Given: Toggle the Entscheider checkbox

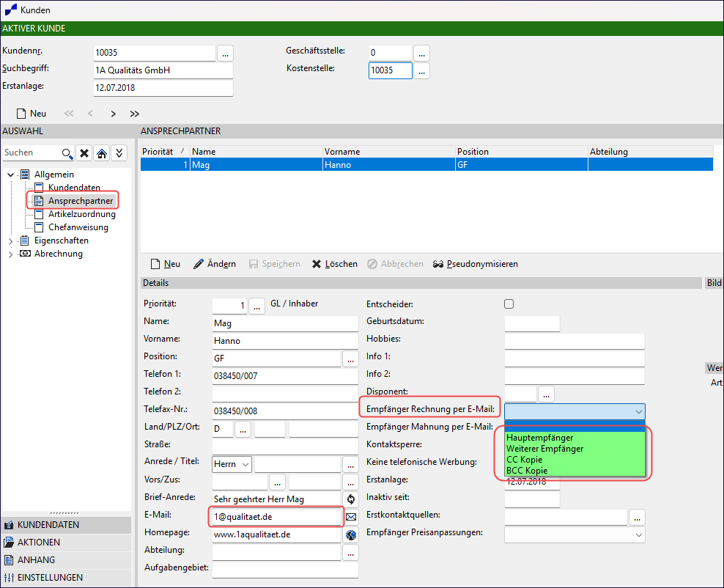Looking at the screenshot, I should 509,304.
